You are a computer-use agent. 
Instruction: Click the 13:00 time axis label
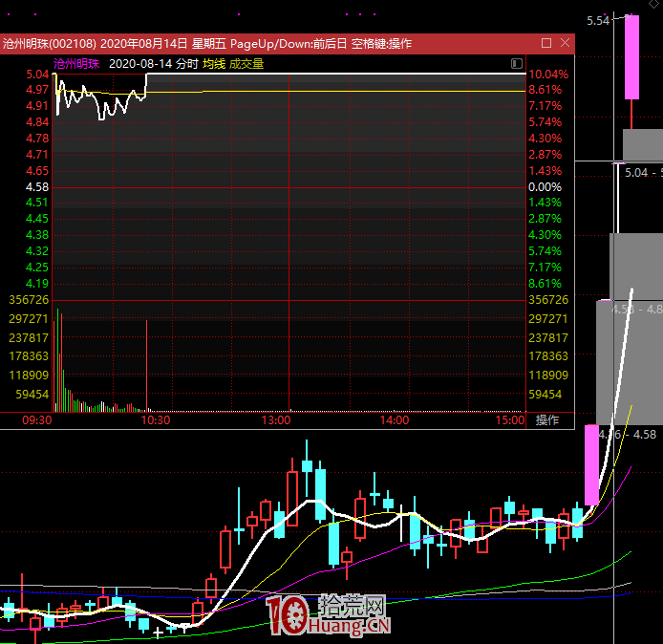point(276,420)
